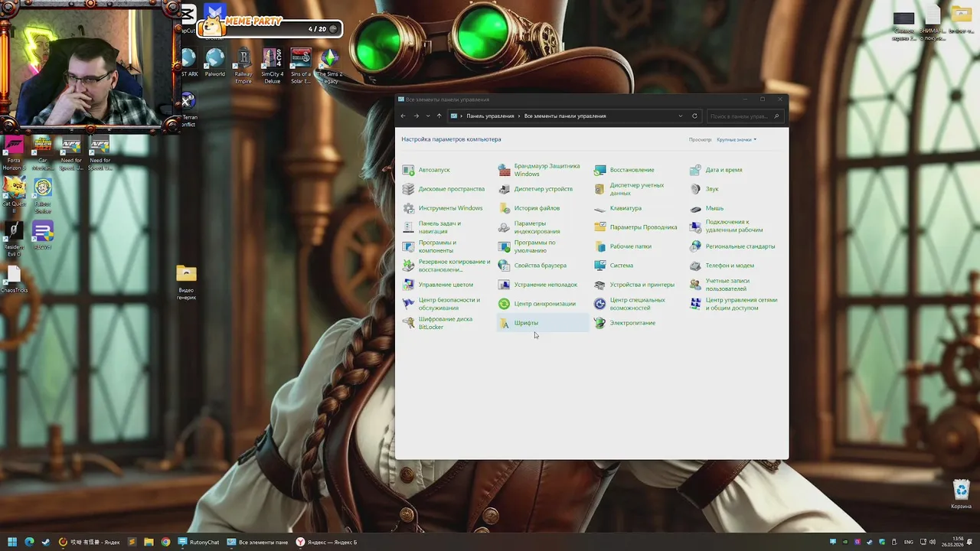The height and width of the screenshot is (551, 980).
Task: Open Параметры Проводника item
Action: point(635,227)
